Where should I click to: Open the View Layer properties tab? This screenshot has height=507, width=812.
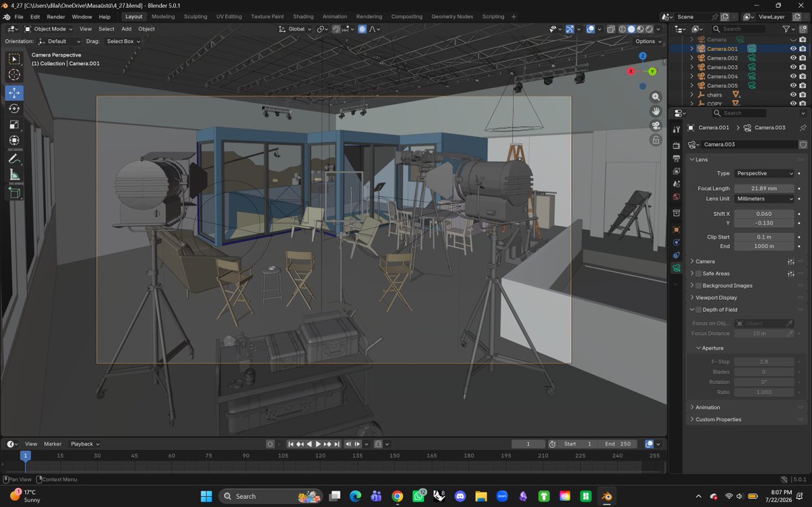pos(676,171)
